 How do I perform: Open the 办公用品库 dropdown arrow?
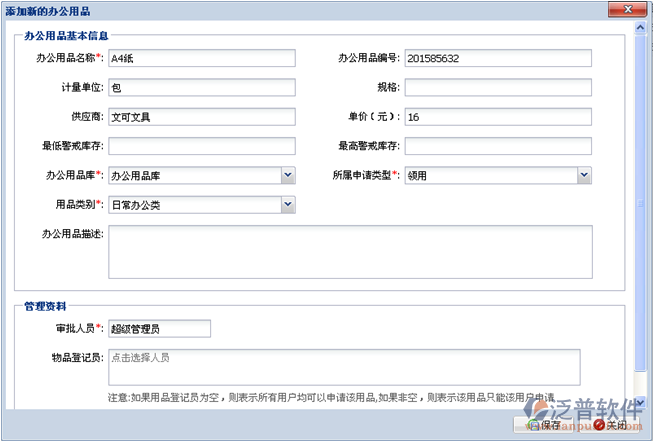click(x=288, y=175)
